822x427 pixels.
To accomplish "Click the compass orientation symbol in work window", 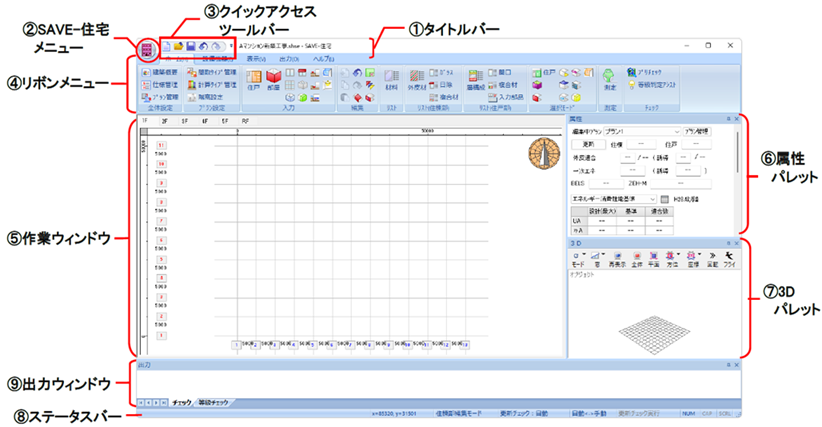I will coord(543,154).
